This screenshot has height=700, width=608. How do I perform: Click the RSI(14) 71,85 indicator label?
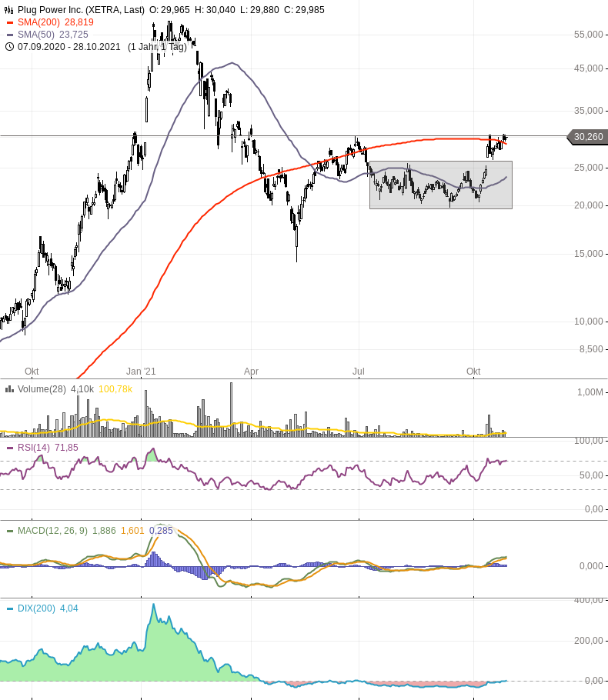tap(48, 448)
